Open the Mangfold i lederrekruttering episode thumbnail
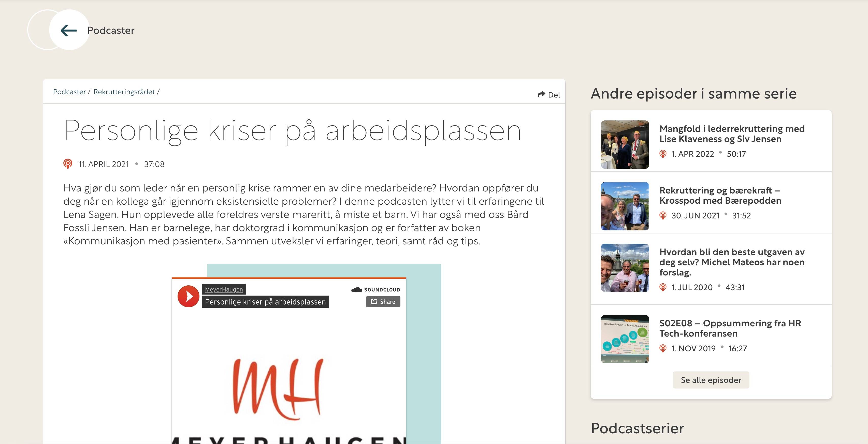The image size is (868, 444). pos(625,145)
